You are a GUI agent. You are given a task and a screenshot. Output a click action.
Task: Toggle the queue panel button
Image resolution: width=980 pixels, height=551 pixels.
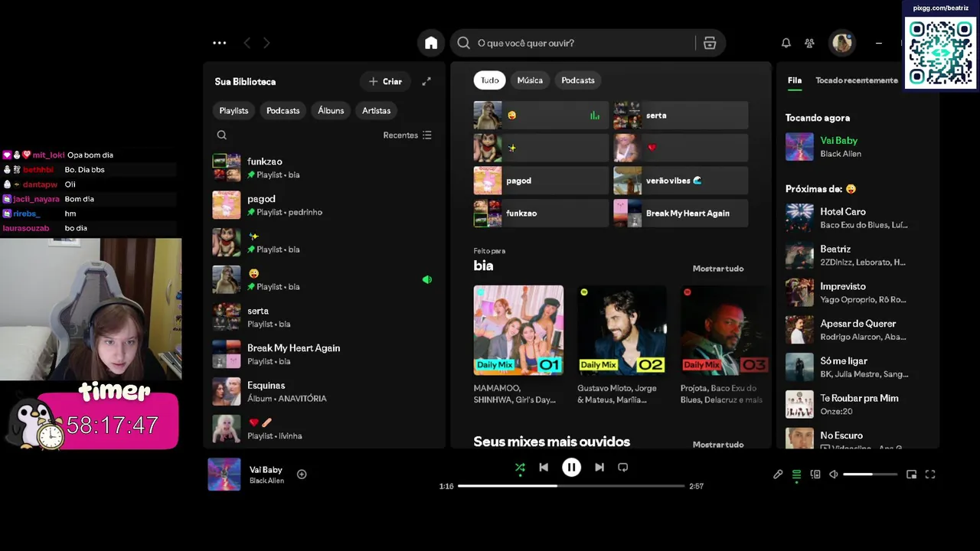point(796,474)
